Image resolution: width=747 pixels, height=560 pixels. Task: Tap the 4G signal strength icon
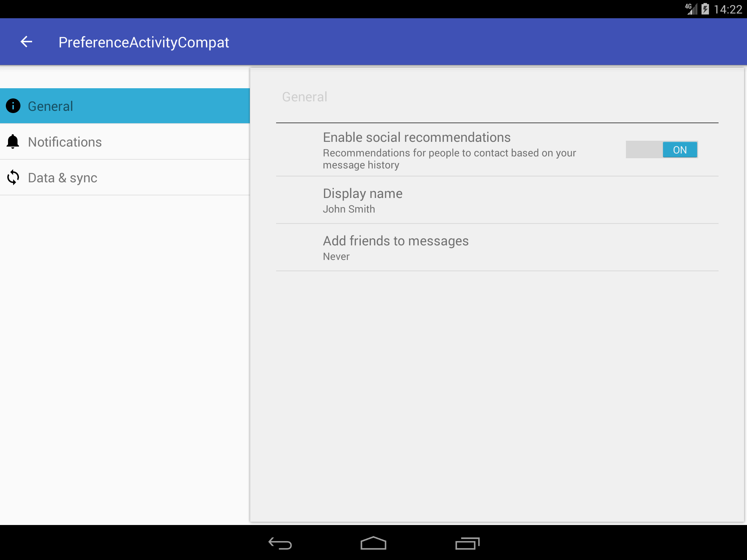(x=690, y=9)
